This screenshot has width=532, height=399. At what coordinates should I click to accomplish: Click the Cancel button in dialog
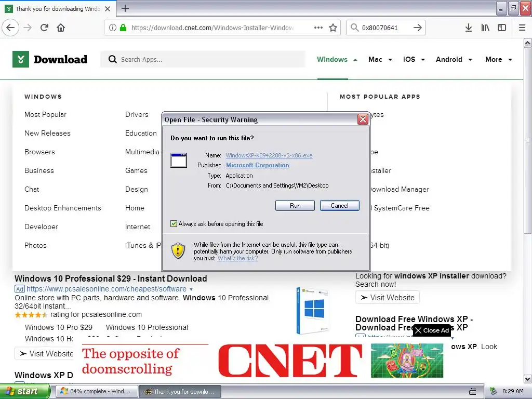click(340, 206)
